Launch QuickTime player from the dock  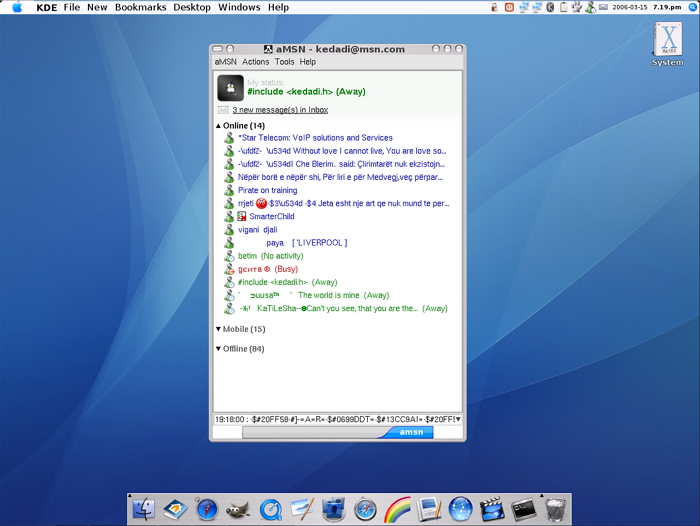tap(271, 509)
